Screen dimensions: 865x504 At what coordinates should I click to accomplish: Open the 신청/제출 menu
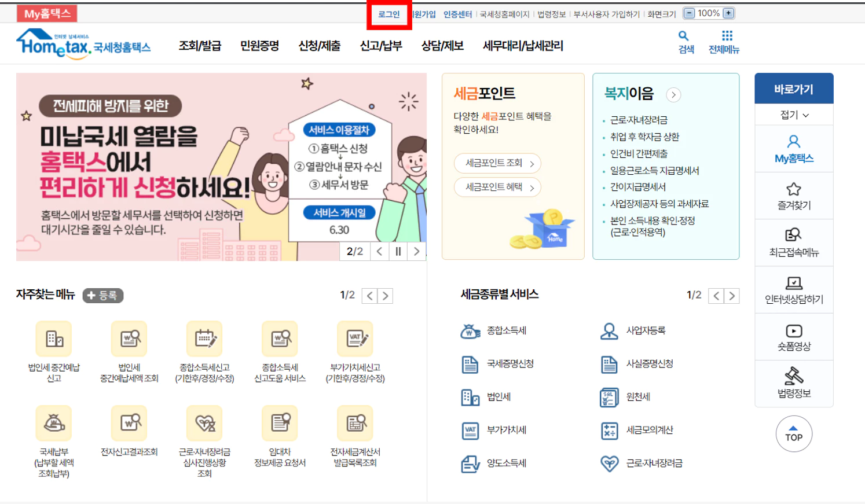point(320,46)
